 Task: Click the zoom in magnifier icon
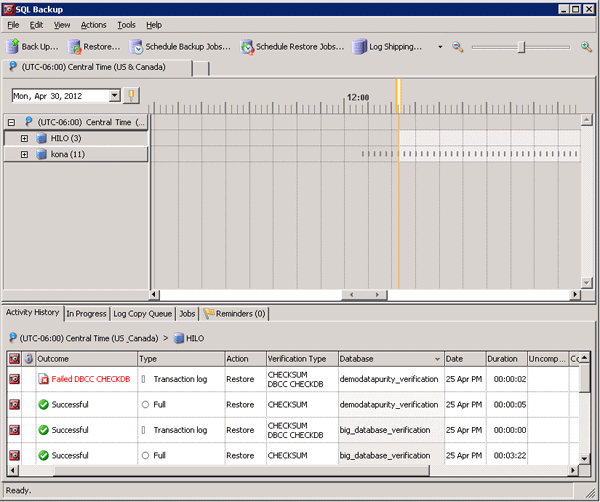tap(586, 47)
